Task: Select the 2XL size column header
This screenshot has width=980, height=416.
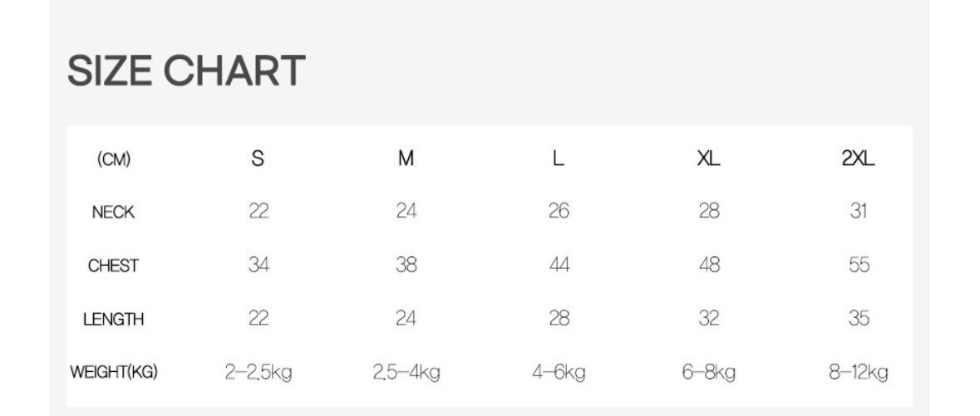Action: [859, 159]
